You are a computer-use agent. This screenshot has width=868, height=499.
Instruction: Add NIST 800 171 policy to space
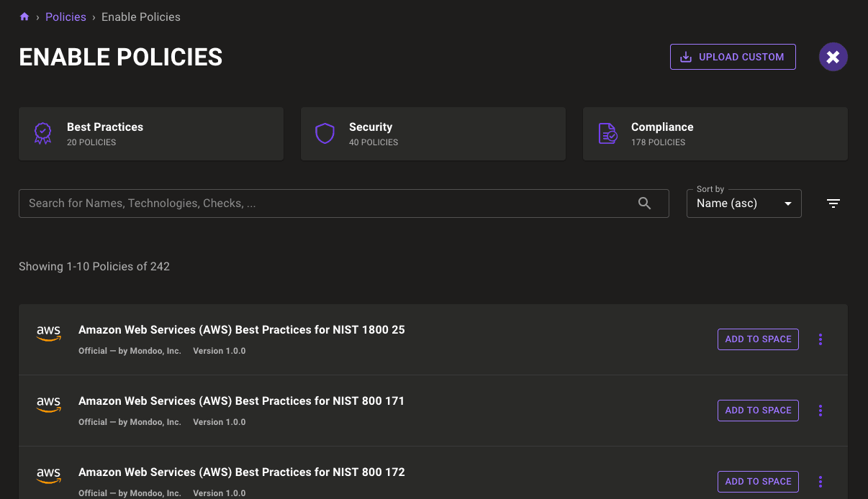point(758,411)
